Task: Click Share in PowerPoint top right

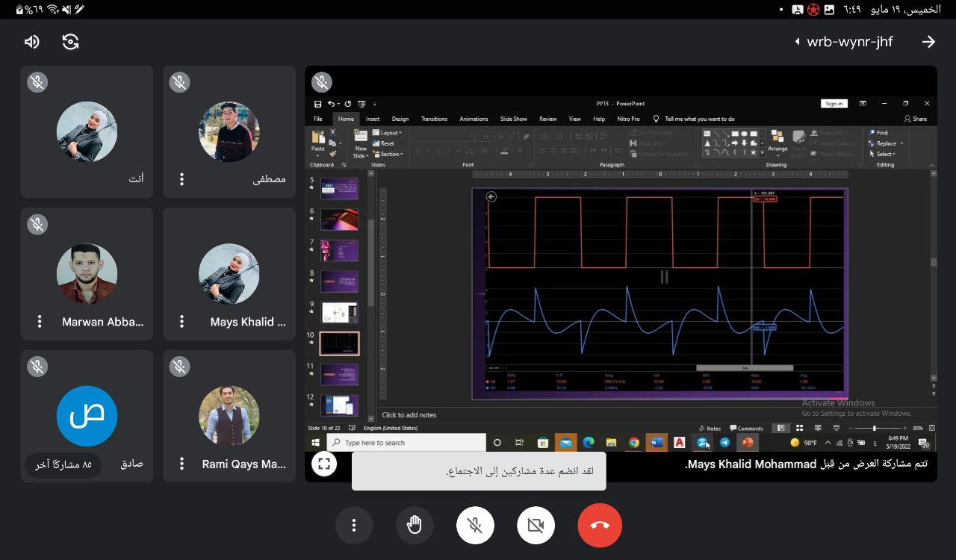Action: (916, 119)
